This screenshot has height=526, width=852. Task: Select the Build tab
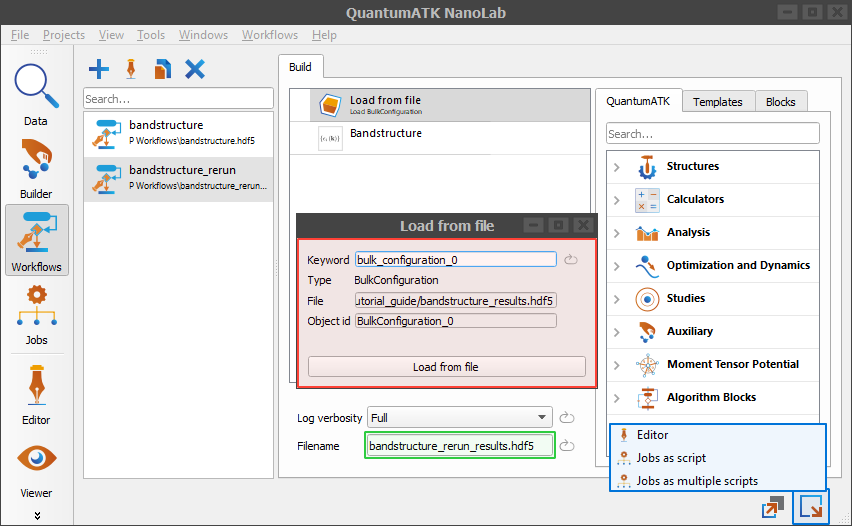pos(300,67)
